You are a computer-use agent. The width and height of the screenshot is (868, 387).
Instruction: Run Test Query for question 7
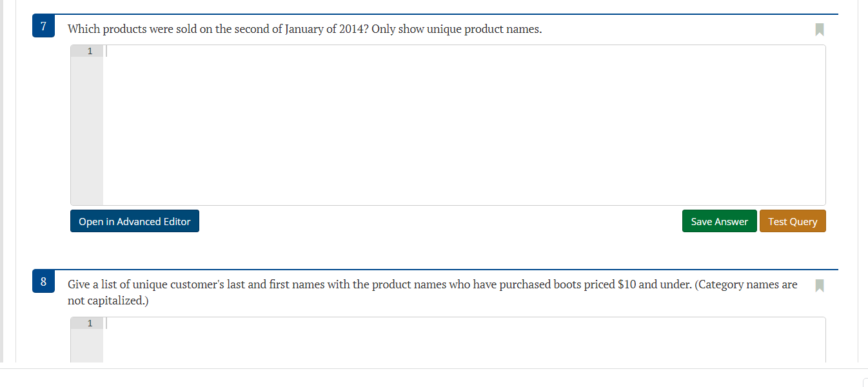793,221
